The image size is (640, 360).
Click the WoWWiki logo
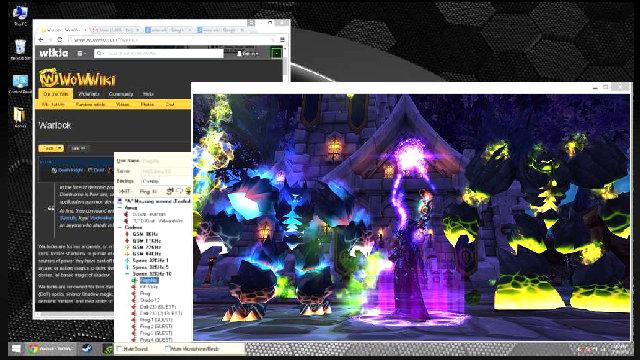[x=77, y=78]
